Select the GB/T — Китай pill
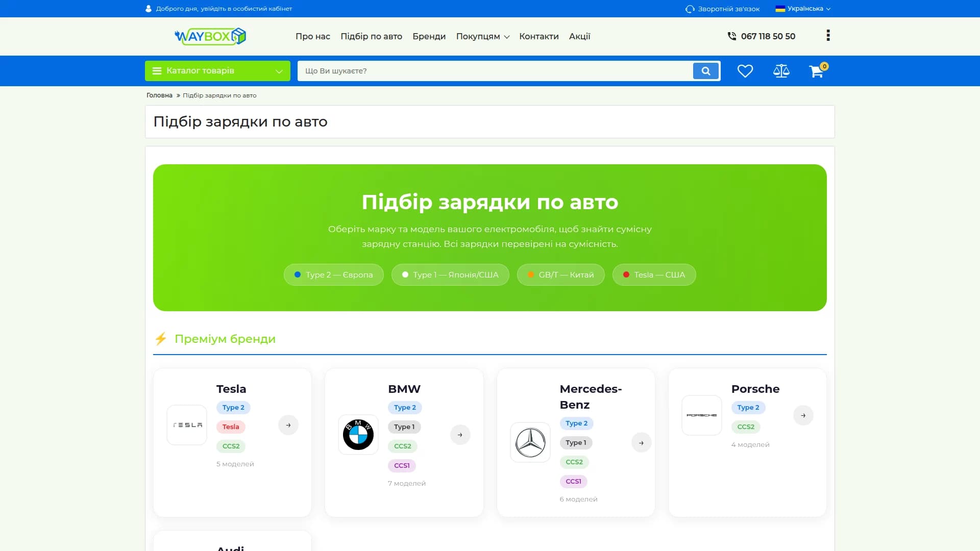Screen dimensions: 980x551 560,274
